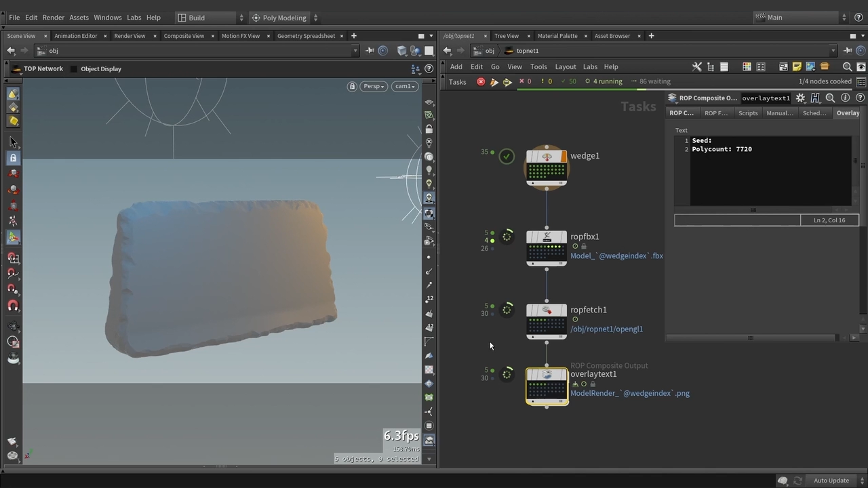Toggle the padlock icon in display options column
The image size is (868, 488).
tap(429, 129)
